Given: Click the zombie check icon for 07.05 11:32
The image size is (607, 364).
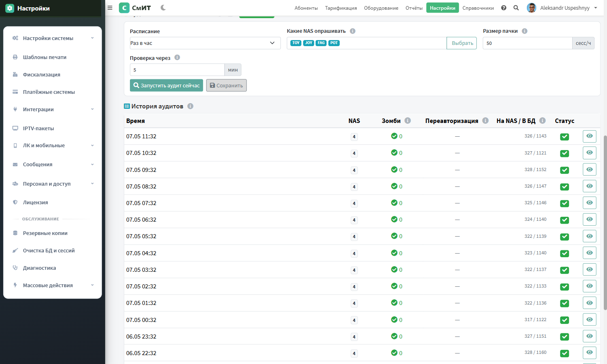Looking at the screenshot, I should pyautogui.click(x=394, y=136).
